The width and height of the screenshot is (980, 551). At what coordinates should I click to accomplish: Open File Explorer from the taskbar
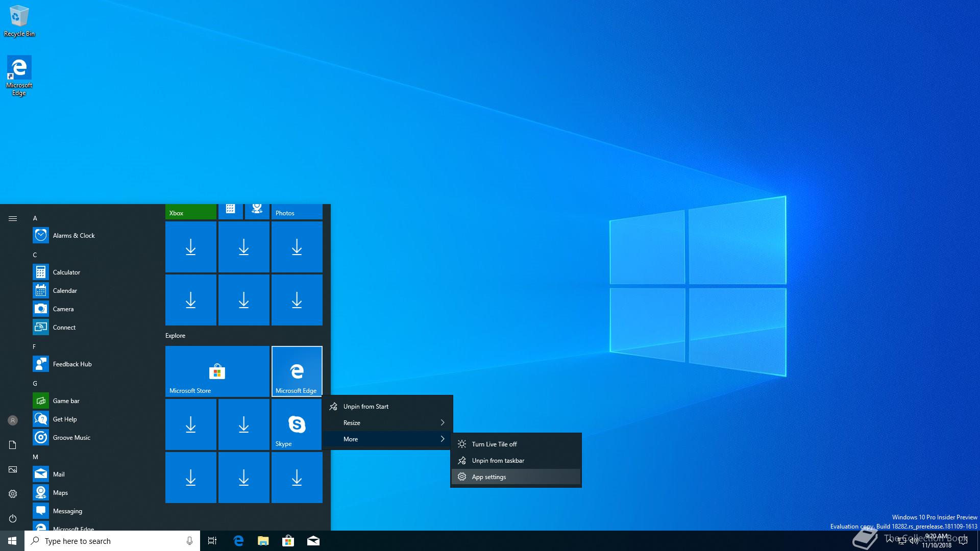(263, 541)
